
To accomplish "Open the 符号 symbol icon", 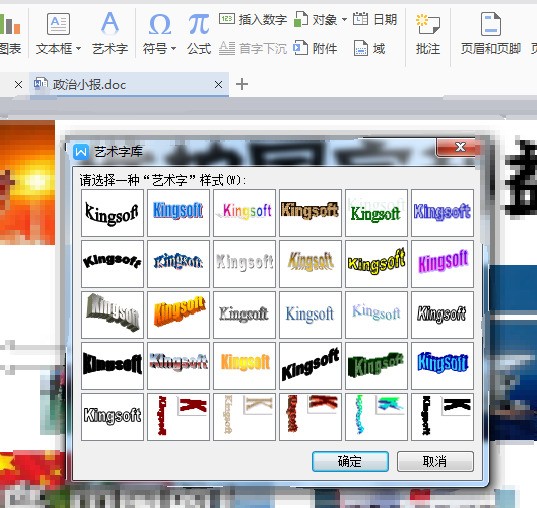I will pyautogui.click(x=160, y=24).
